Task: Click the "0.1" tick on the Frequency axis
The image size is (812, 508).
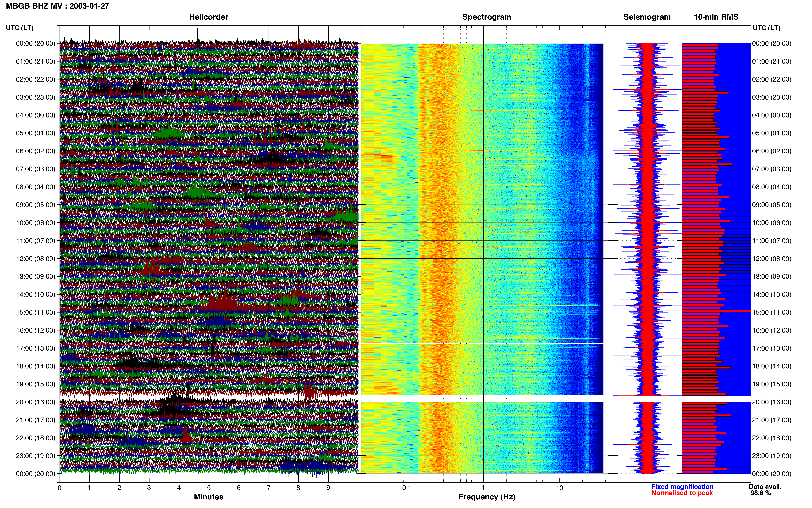Action: point(407,487)
